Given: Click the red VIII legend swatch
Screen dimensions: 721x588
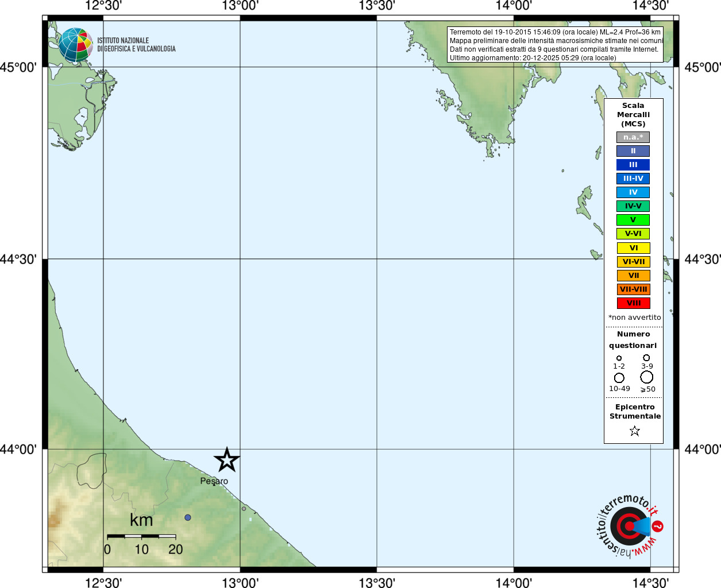Looking at the screenshot, I should pos(633,303).
